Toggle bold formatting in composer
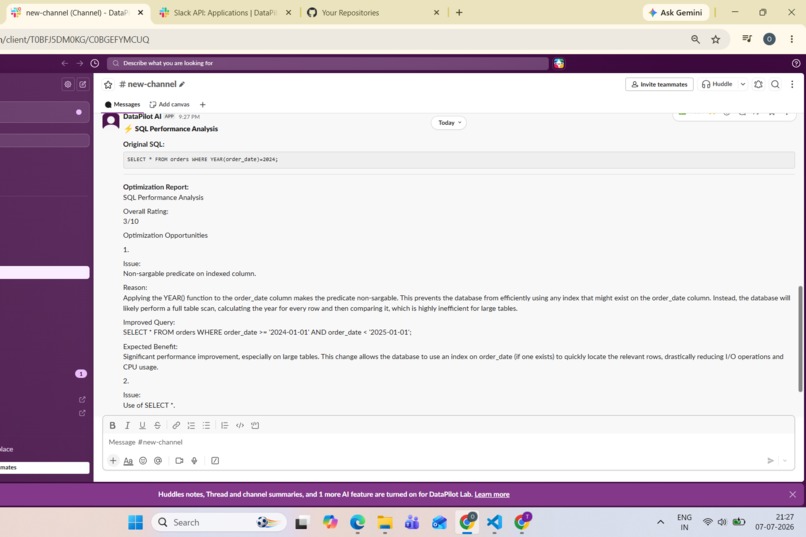The height and width of the screenshot is (537, 806). 112,425
